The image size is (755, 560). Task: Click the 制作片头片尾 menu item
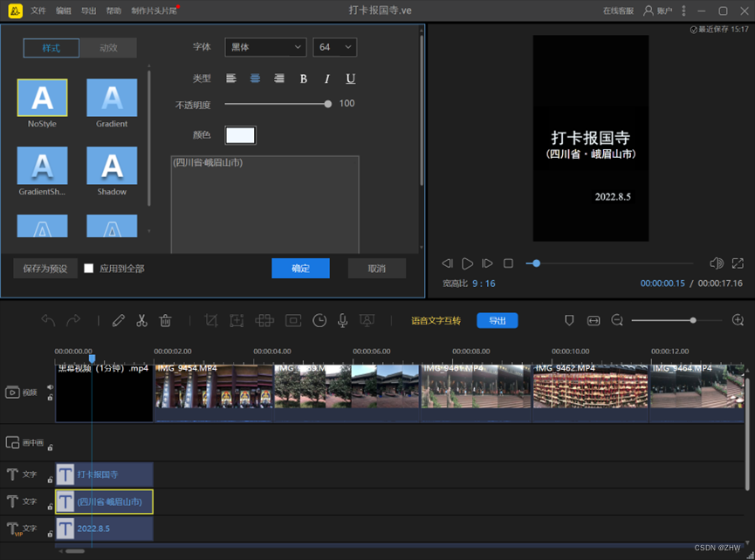[154, 10]
